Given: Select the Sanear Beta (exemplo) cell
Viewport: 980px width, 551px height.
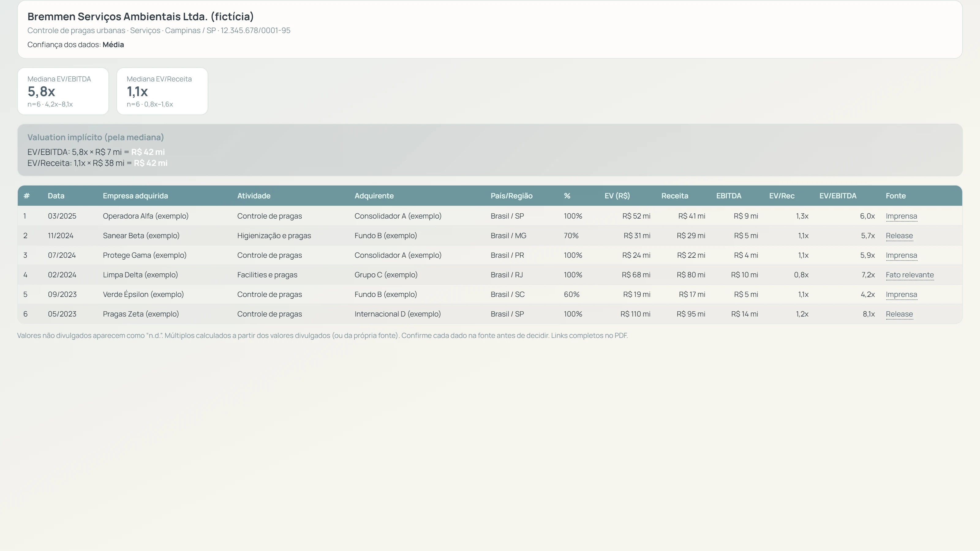Looking at the screenshot, I should pyautogui.click(x=141, y=236).
